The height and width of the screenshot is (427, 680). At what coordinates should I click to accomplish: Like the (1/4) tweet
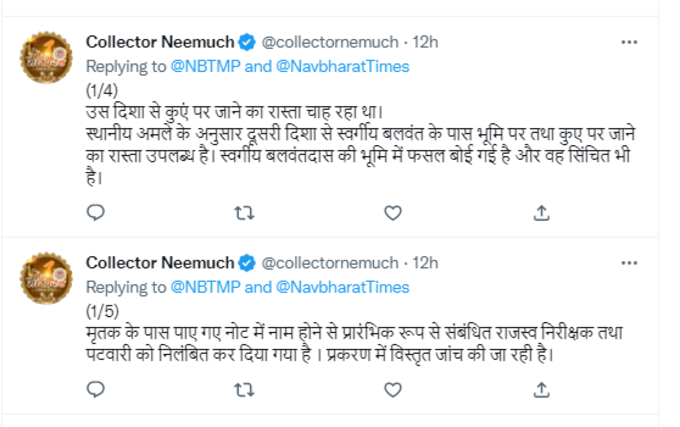393,213
